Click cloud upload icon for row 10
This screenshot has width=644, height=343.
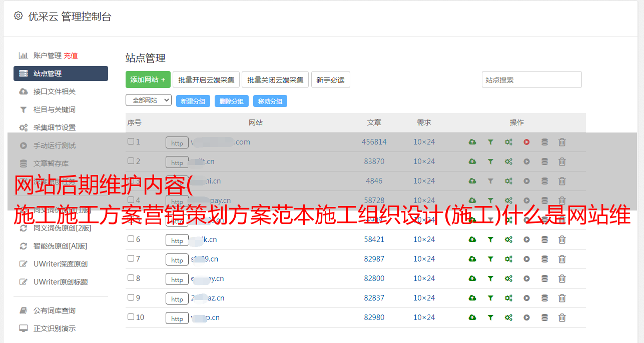(472, 317)
